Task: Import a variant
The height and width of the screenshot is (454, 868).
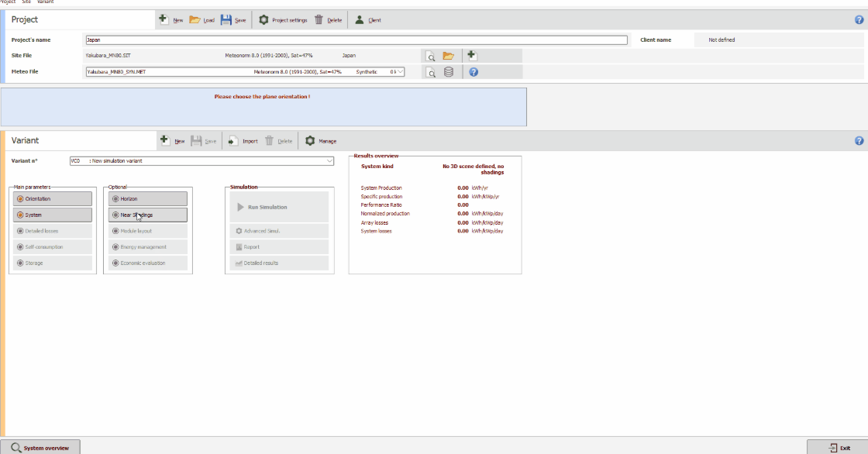Action: (243, 141)
